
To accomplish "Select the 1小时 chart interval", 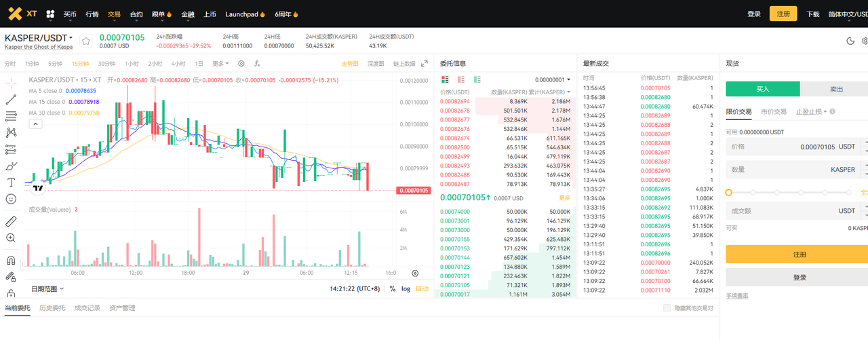I will (132, 64).
